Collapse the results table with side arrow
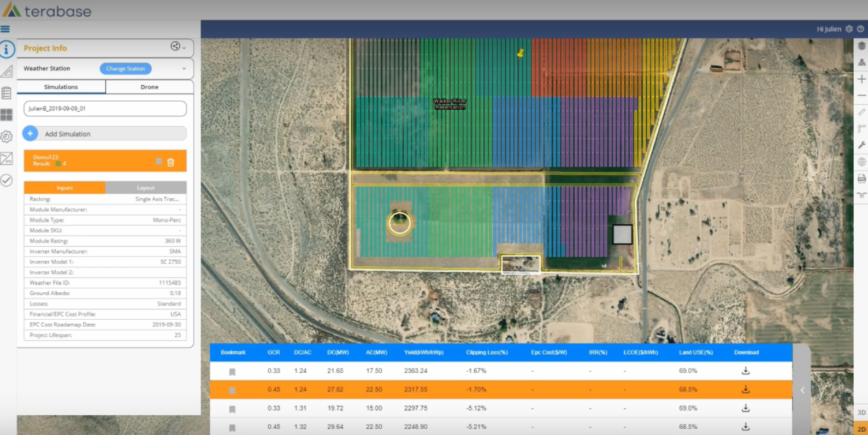This screenshot has height=435, width=868. (x=802, y=390)
